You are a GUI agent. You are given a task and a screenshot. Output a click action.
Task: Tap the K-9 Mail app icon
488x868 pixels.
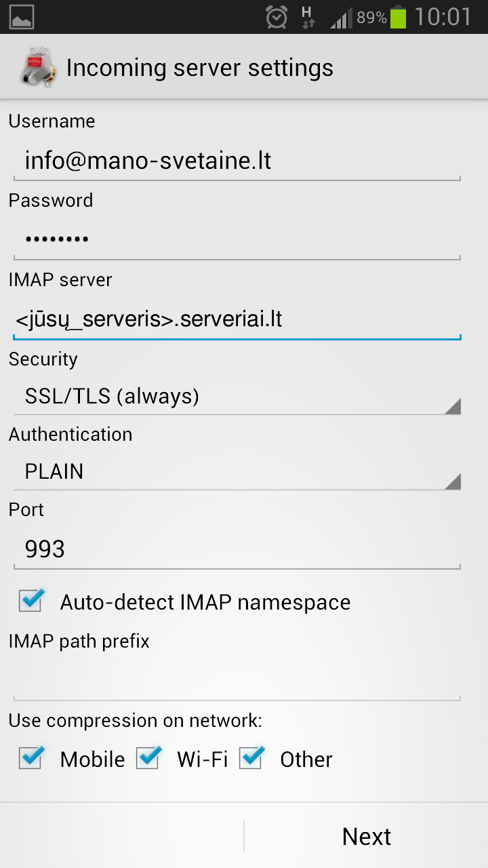35,68
